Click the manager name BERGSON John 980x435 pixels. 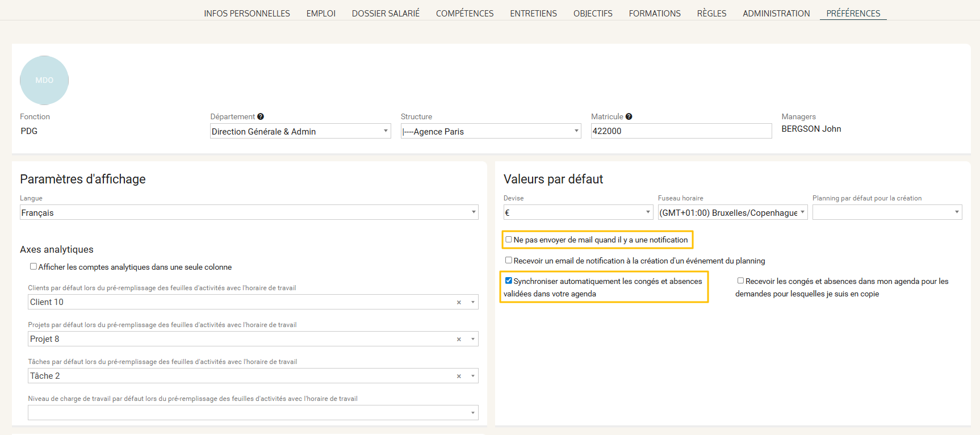pyautogui.click(x=811, y=129)
